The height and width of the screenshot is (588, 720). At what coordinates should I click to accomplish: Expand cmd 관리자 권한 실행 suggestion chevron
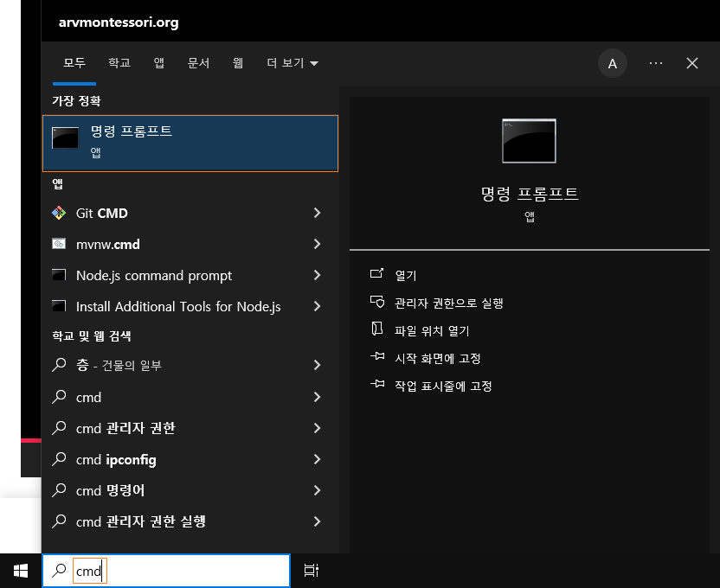pos(317,521)
